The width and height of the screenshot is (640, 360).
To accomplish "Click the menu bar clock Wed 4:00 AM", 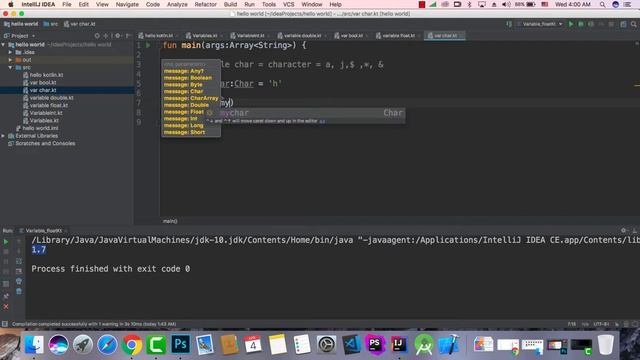I will coord(573,4).
